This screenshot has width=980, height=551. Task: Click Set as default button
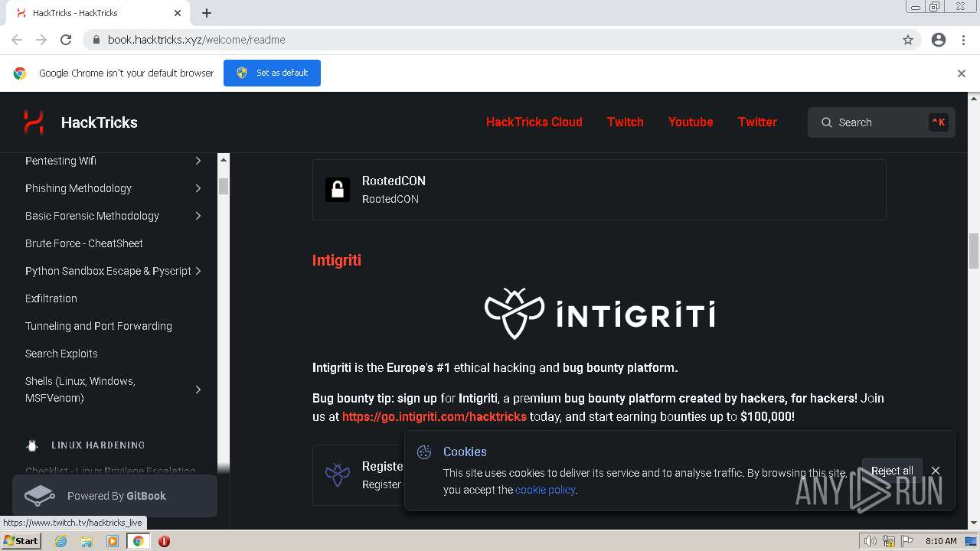pyautogui.click(x=272, y=73)
